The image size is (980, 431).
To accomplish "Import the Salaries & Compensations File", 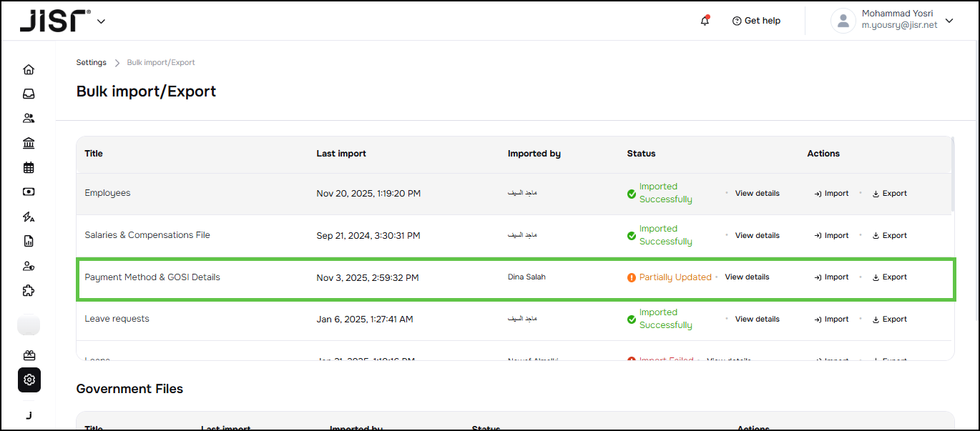I will [x=831, y=236].
